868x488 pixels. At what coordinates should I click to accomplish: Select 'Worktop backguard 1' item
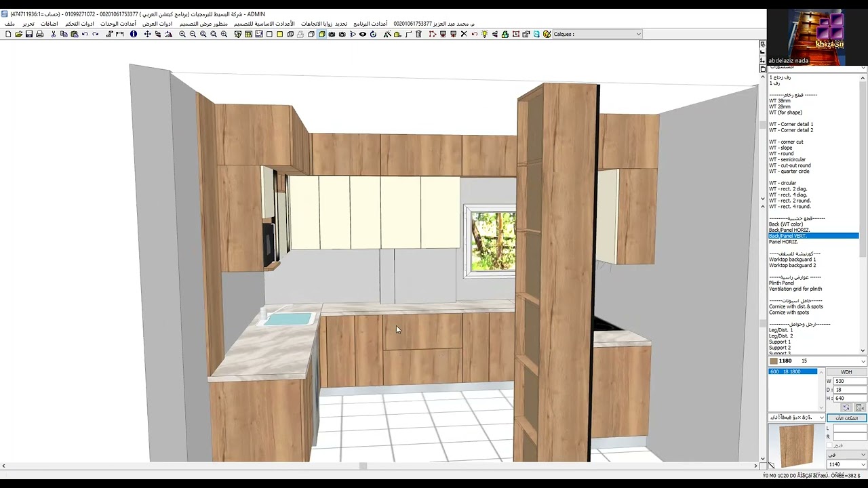pyautogui.click(x=792, y=260)
